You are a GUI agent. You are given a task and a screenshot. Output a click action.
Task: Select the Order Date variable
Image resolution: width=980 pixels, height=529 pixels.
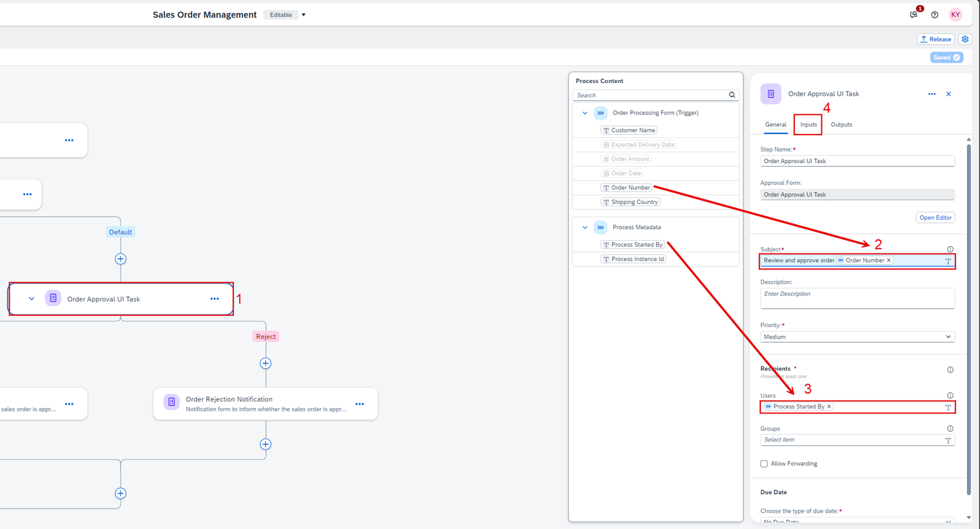pyautogui.click(x=622, y=173)
